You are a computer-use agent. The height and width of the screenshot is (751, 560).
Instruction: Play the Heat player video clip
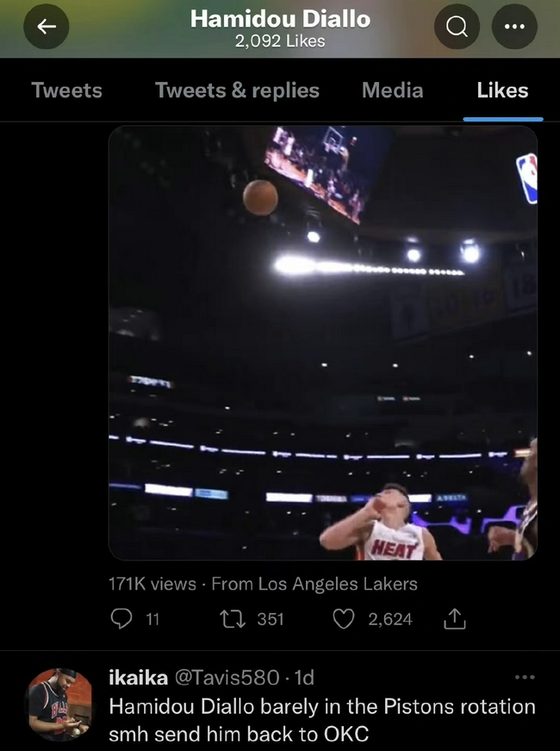[323, 343]
